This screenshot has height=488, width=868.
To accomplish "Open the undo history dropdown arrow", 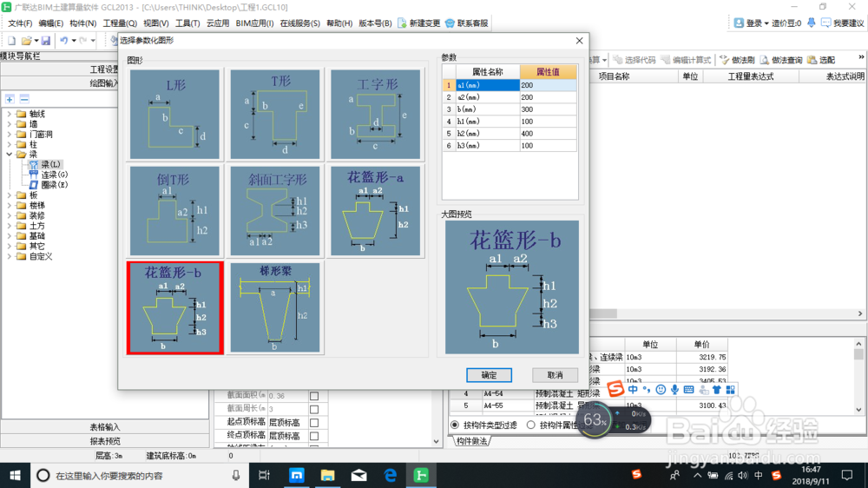I will [x=74, y=41].
